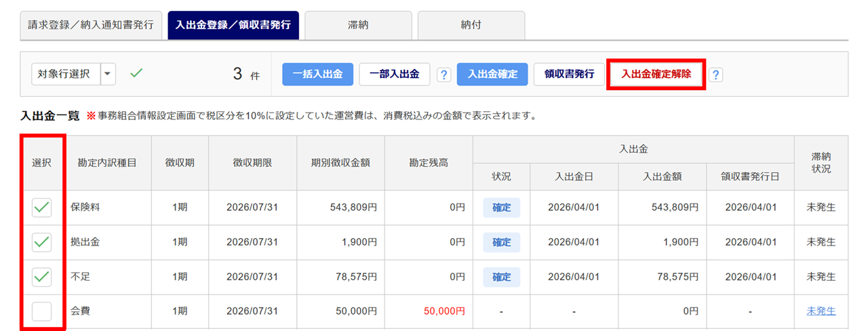Open the 未発生 link in 会費 row

(x=821, y=311)
